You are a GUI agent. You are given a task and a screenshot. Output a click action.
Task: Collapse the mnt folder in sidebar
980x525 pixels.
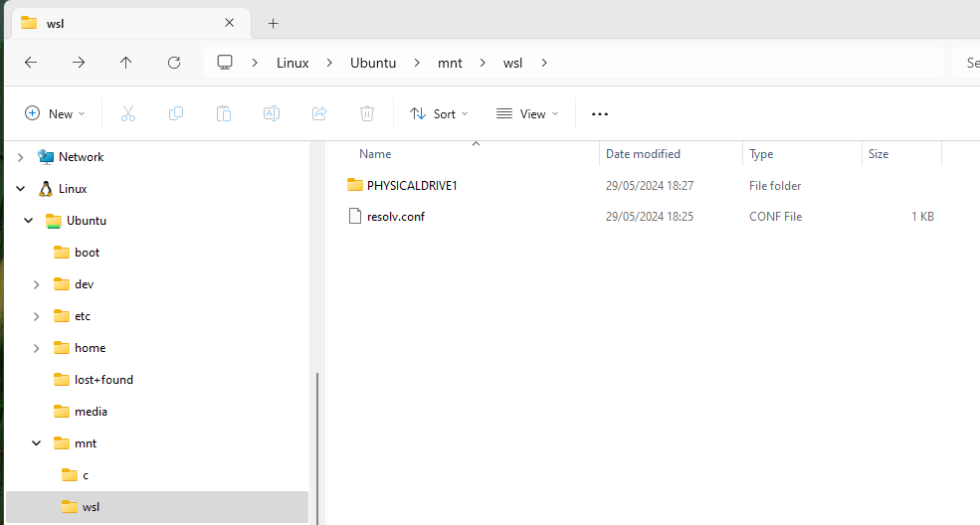coord(37,443)
